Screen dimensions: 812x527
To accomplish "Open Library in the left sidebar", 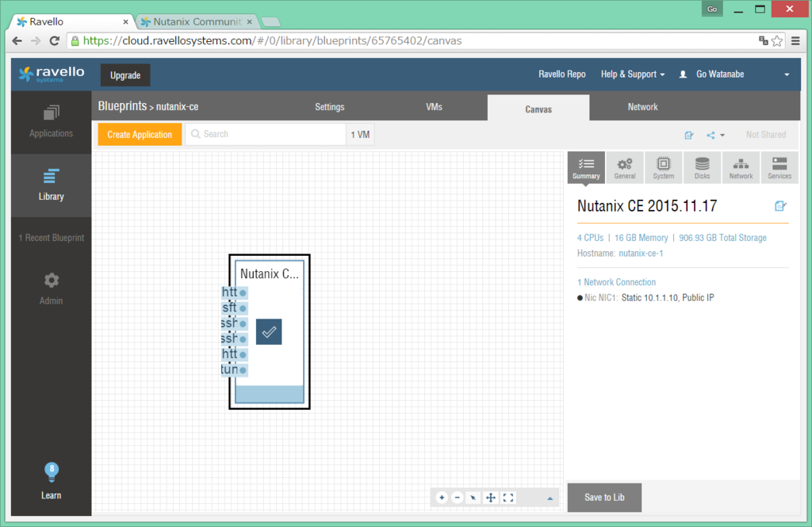I will click(x=52, y=185).
